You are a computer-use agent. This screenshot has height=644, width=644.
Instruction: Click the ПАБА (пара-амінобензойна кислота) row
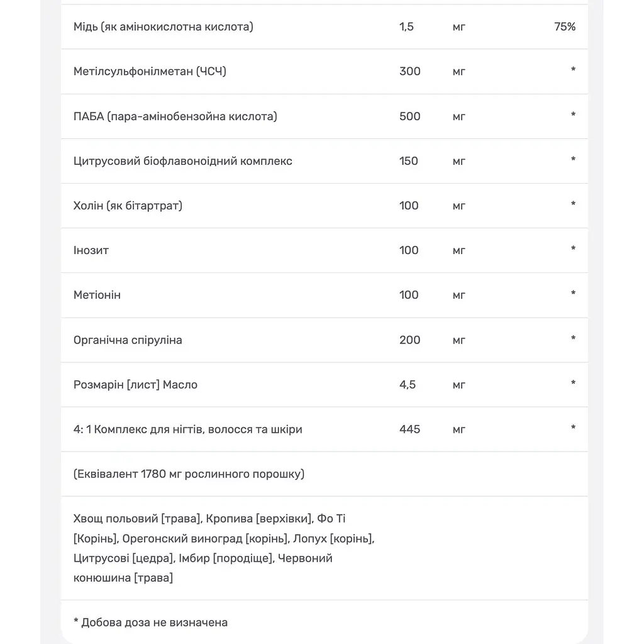coord(324,116)
